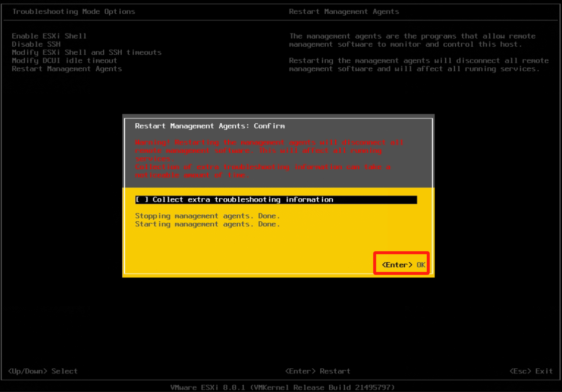Open Modify ESXi Shell and SSH timeouts

click(86, 52)
